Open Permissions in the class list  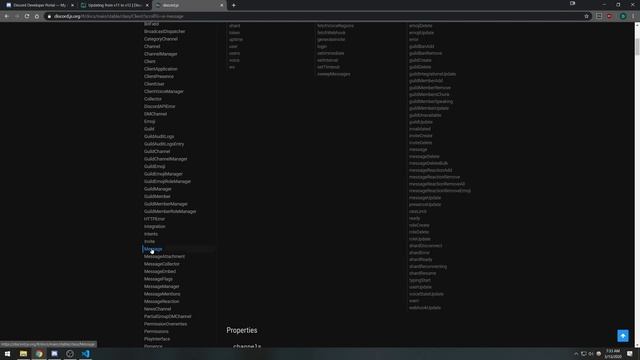point(156,331)
